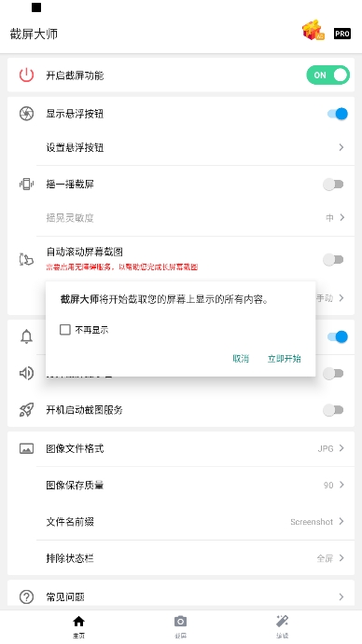Screen dimensions: 362x644
Task: Click the shake phone icon beside 摇一摇截屏
Action: (x=26, y=184)
